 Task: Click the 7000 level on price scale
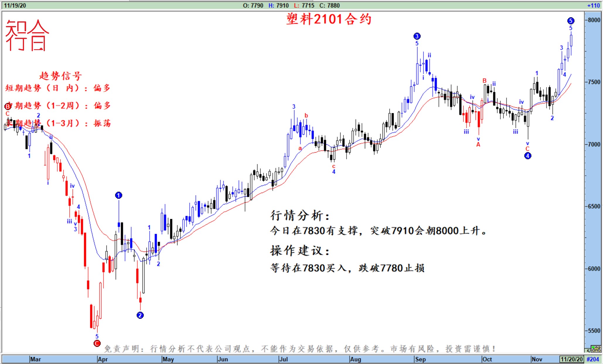click(x=594, y=144)
